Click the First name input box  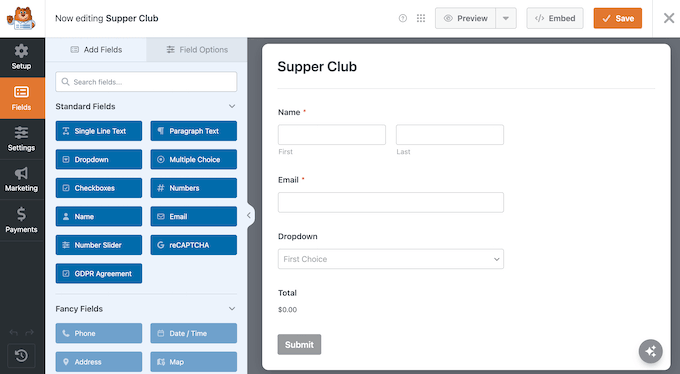click(332, 135)
